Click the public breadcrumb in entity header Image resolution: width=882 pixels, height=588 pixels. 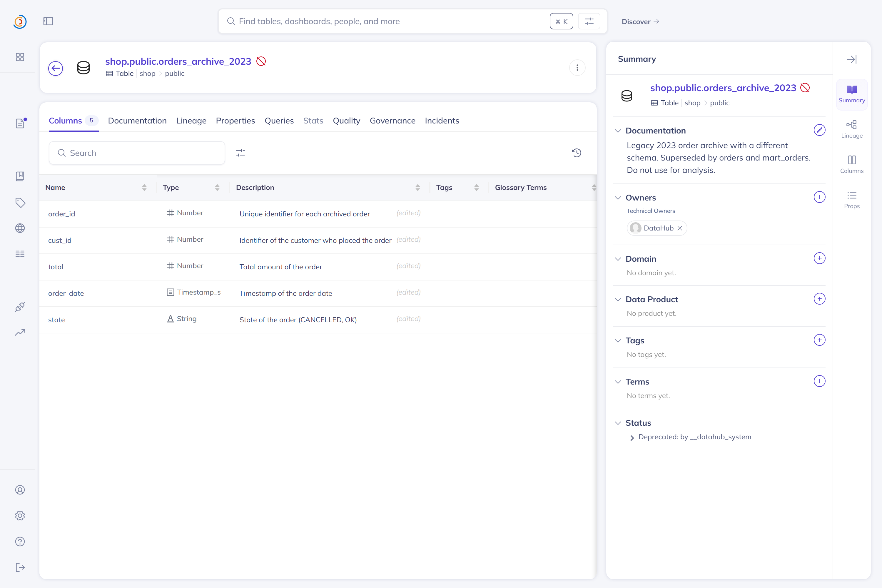[175, 73]
